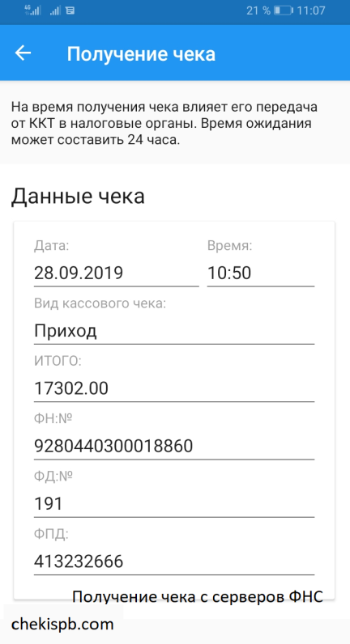350x644 pixels.
Task: Tap the notification message icon in status bar
Action: (70, 11)
